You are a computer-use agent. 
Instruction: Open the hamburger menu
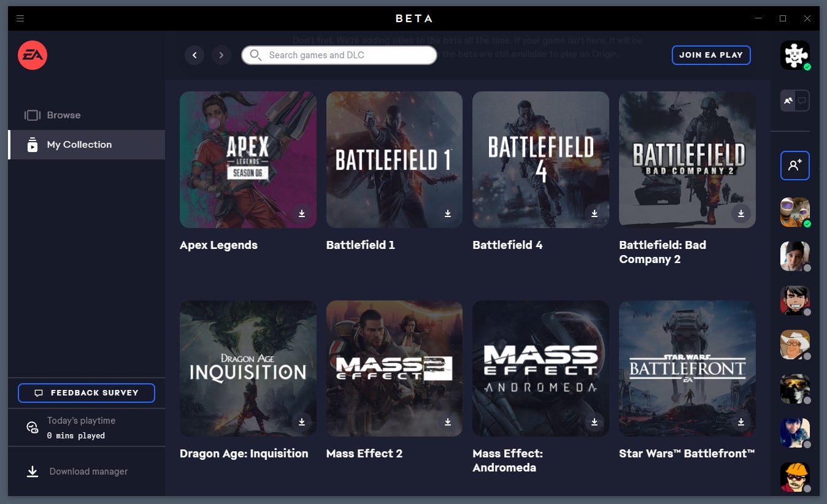[x=20, y=18]
